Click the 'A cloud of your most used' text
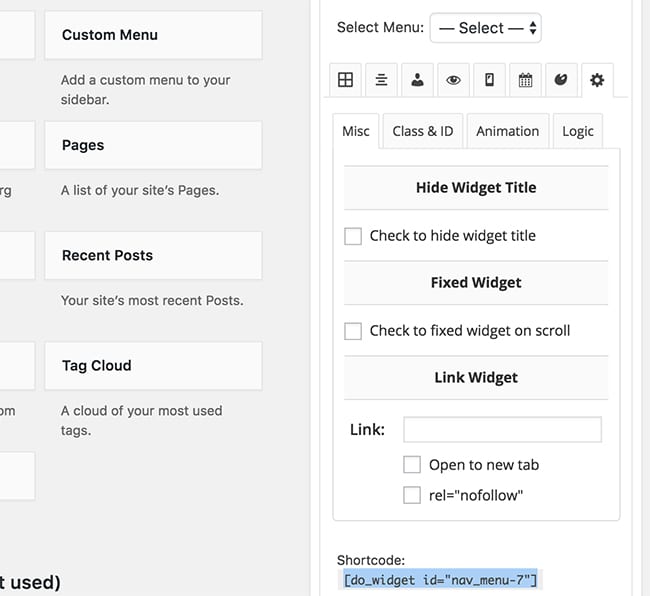Screen dimensions: 650x596 [142, 420]
